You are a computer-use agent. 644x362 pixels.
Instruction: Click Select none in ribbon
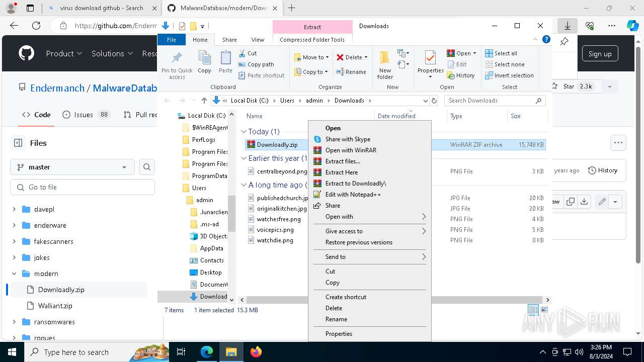click(505, 64)
